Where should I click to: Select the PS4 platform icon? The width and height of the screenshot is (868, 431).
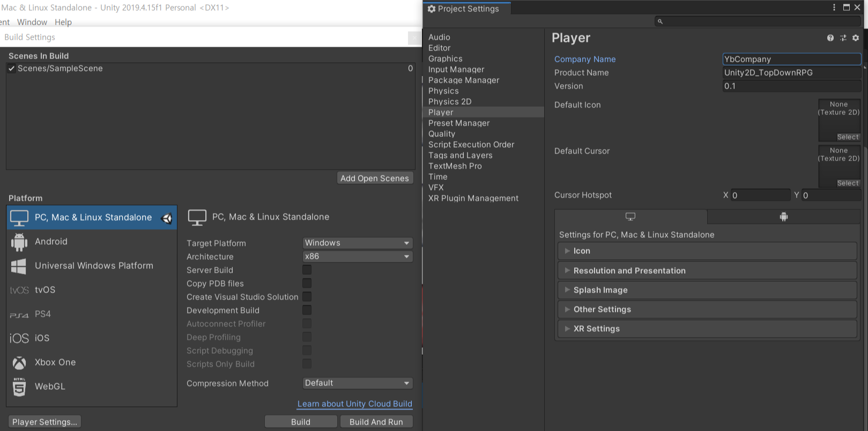(19, 315)
